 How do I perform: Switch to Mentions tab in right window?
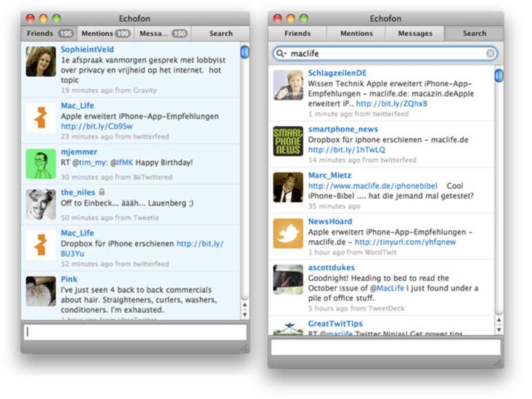[357, 34]
